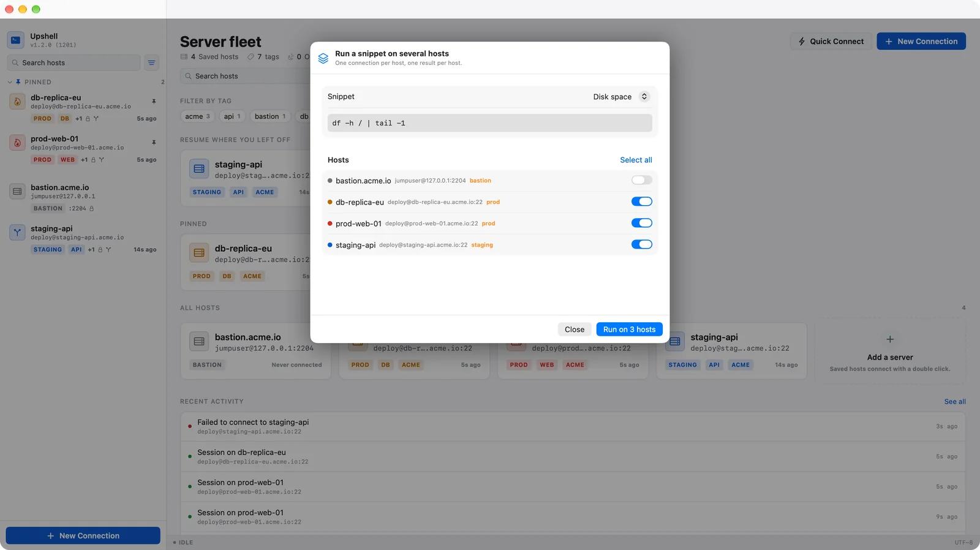Click the flame icon for db-replica-eu in sidebar
The height and width of the screenshot is (550, 980).
click(x=17, y=102)
